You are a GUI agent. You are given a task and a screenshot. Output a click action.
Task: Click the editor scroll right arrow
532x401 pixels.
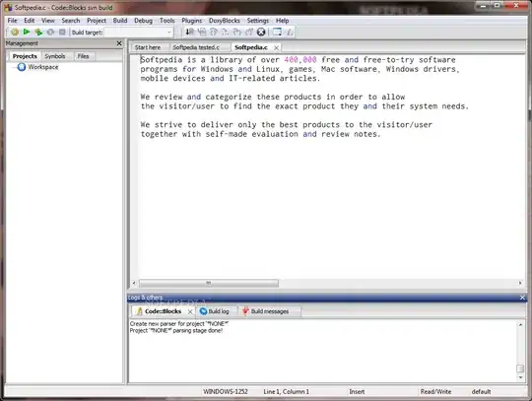[x=520, y=283]
